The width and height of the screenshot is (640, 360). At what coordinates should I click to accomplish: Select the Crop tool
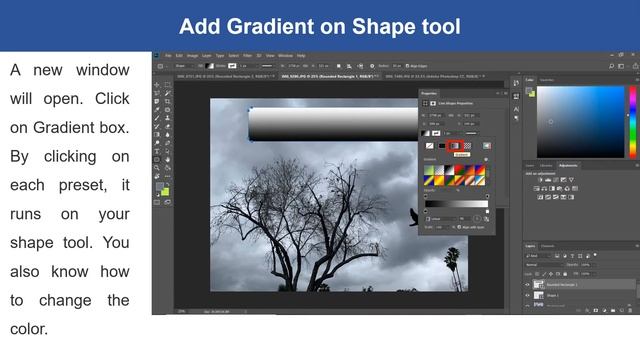tap(167, 101)
